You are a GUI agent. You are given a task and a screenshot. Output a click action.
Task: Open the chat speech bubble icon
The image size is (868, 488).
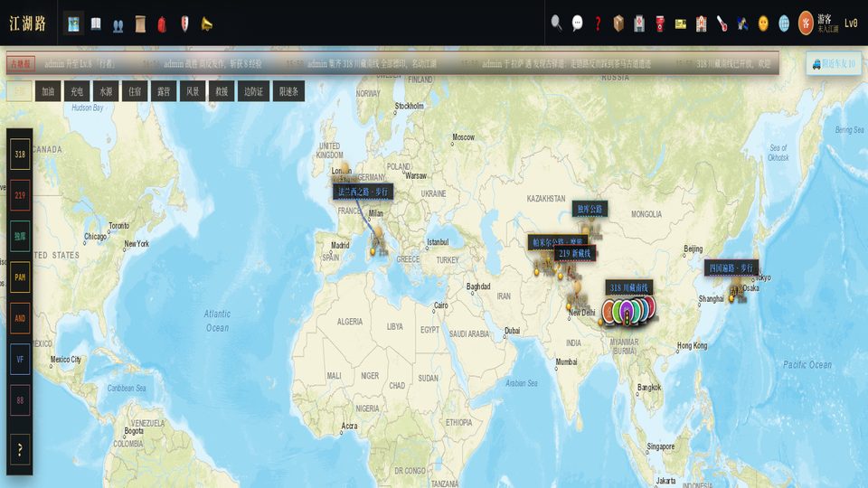tap(578, 23)
